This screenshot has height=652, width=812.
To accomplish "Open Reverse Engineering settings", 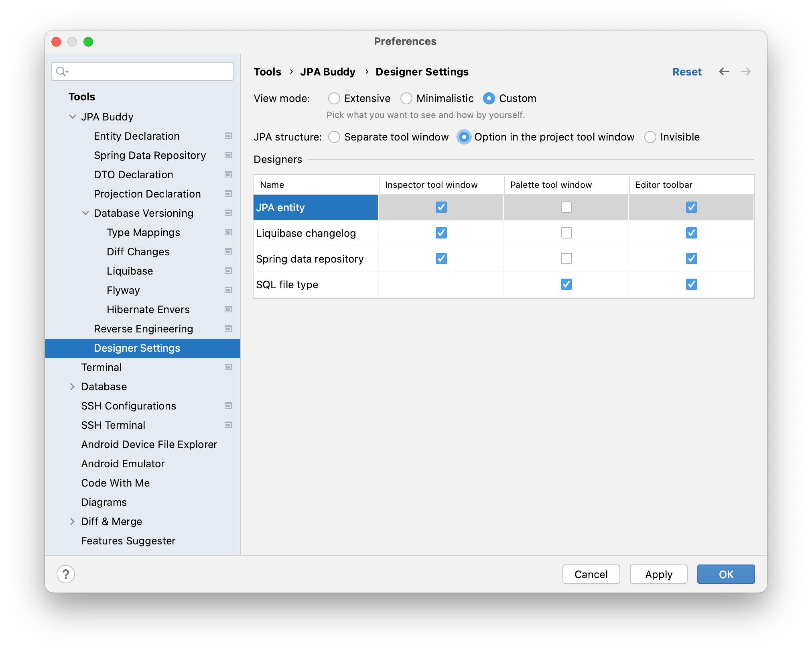I will coord(143,329).
